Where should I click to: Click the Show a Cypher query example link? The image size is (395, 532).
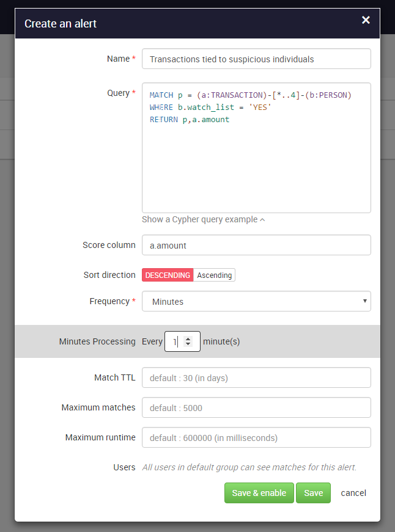click(200, 219)
